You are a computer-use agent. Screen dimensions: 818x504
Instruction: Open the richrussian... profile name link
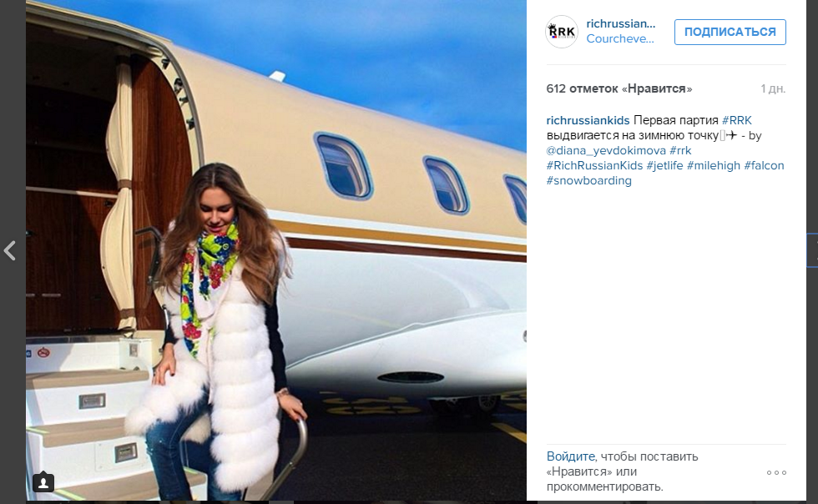click(621, 24)
